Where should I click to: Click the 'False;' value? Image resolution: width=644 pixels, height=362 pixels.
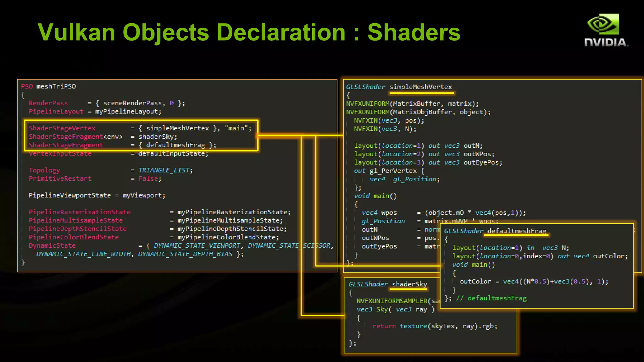coord(150,178)
